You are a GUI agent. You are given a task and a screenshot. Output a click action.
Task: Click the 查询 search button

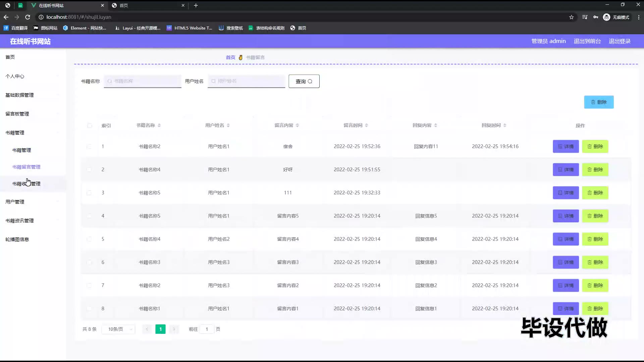304,81
